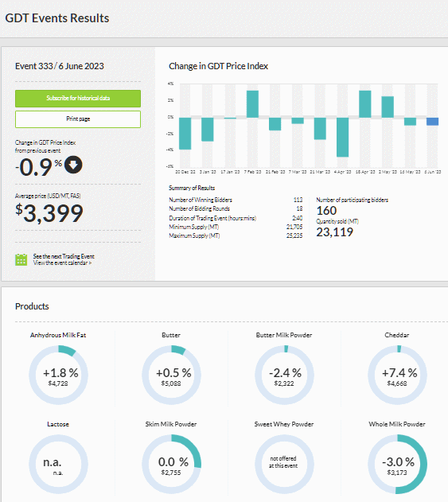Click the 'Anhydrous Milk Fat' product name

pos(58,335)
